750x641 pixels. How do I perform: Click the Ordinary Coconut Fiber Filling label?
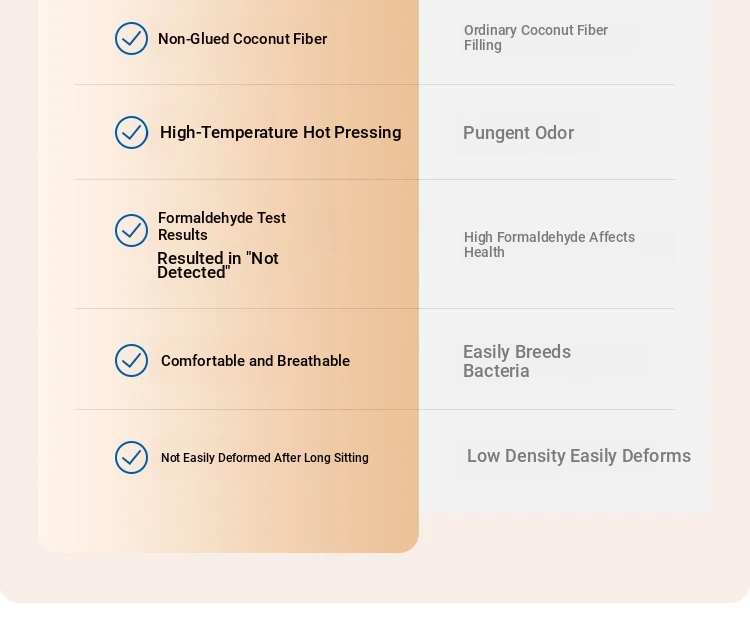click(x=536, y=38)
